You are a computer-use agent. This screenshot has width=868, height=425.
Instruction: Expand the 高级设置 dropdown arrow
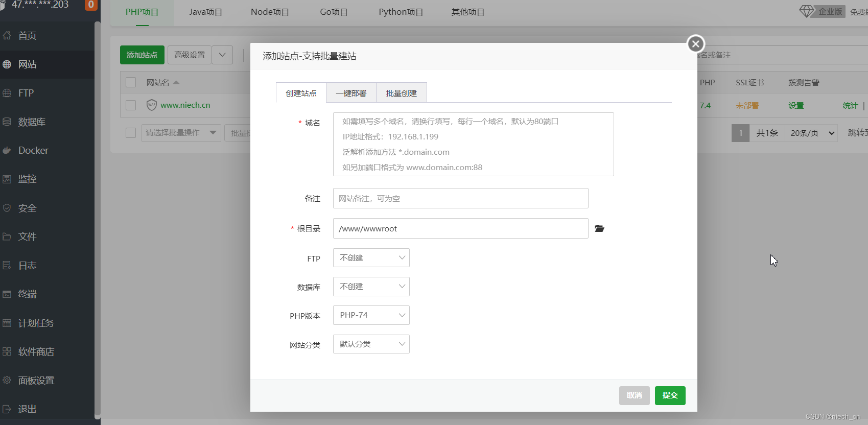click(x=222, y=55)
